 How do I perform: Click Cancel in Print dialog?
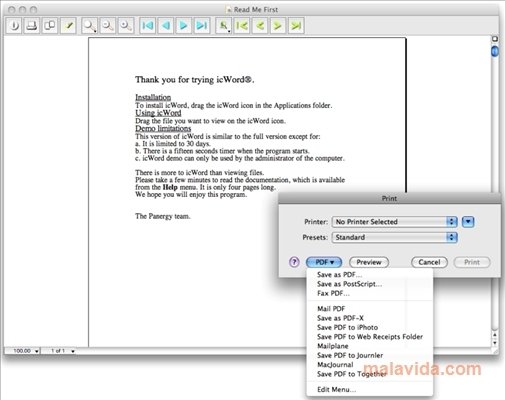tap(429, 262)
